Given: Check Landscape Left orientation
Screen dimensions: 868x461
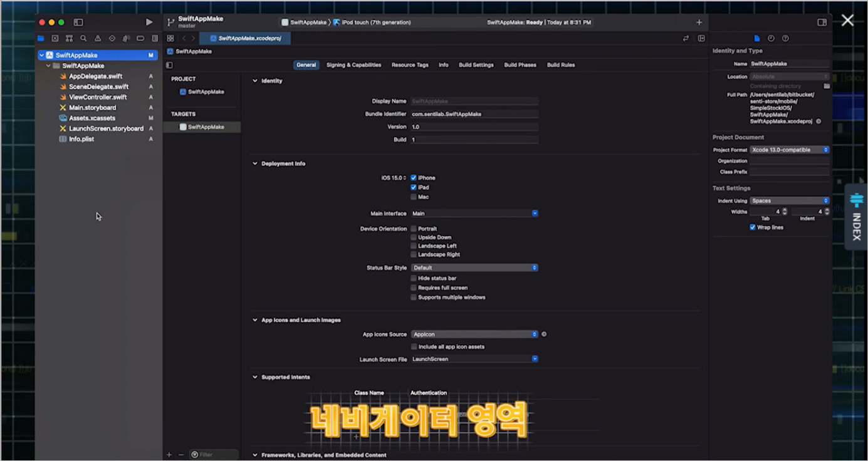Looking at the screenshot, I should point(414,246).
